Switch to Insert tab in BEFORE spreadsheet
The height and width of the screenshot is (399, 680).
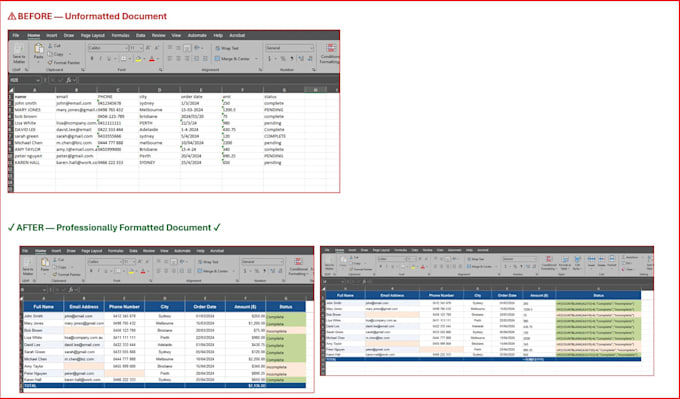[52, 35]
